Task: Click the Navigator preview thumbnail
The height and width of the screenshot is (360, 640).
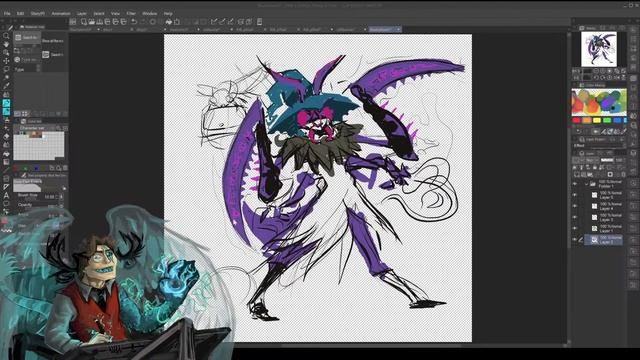Action: pos(599,49)
